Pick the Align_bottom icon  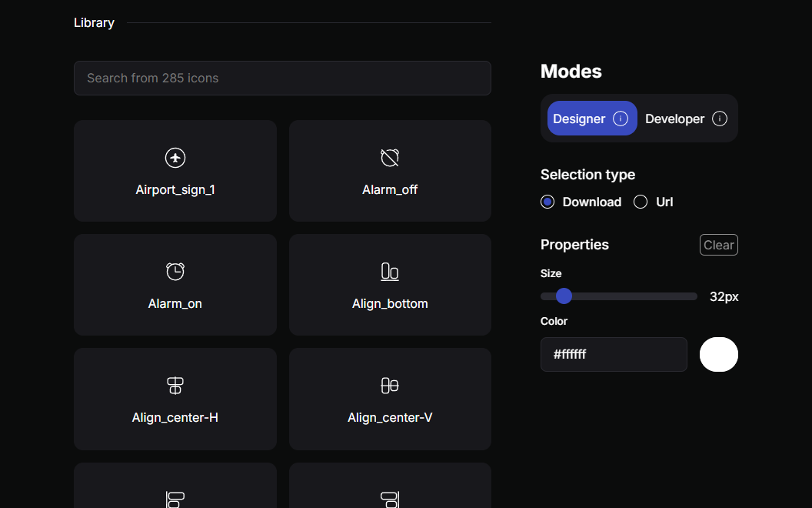[x=390, y=272]
